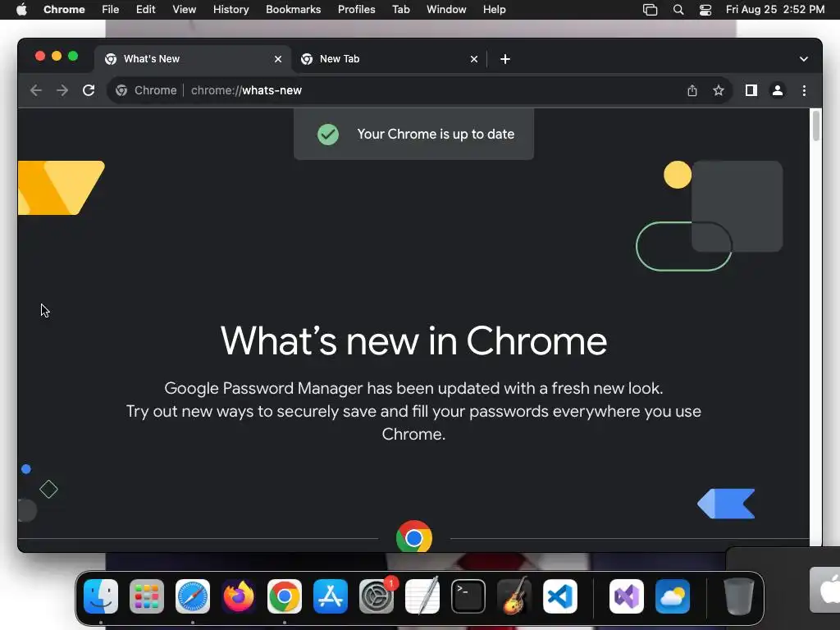Image resolution: width=840 pixels, height=630 pixels.
Task: Open the App Store from the Dock
Action: pyautogui.click(x=331, y=596)
